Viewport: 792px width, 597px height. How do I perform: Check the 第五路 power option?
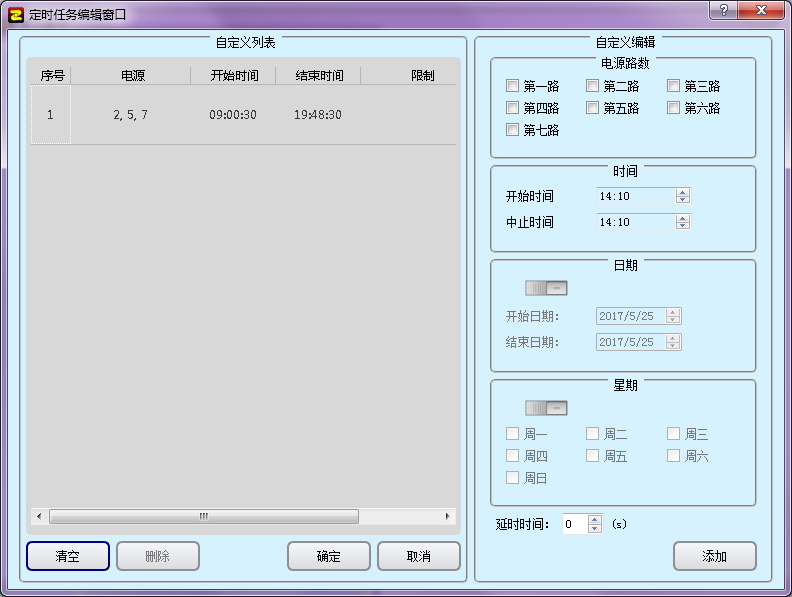coord(593,108)
